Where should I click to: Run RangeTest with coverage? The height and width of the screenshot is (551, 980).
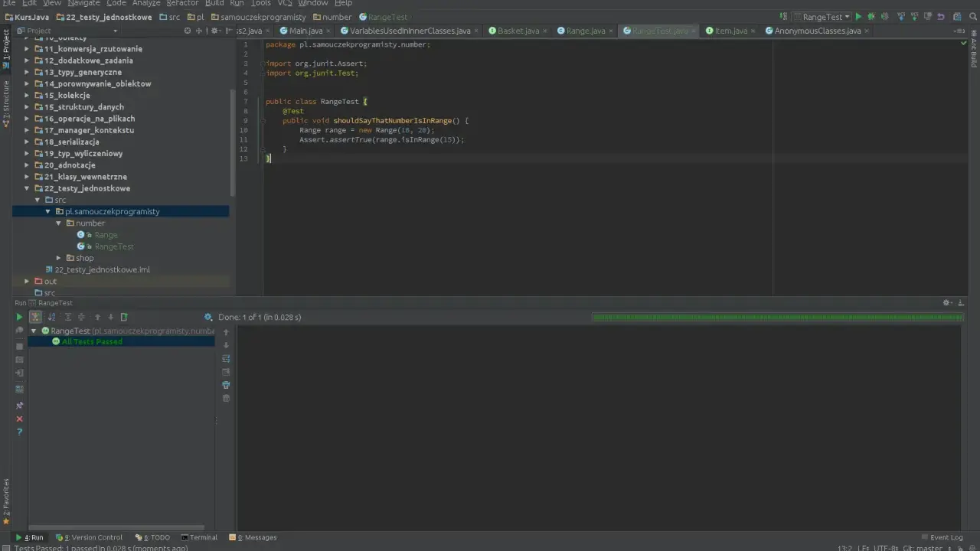pos(884,17)
